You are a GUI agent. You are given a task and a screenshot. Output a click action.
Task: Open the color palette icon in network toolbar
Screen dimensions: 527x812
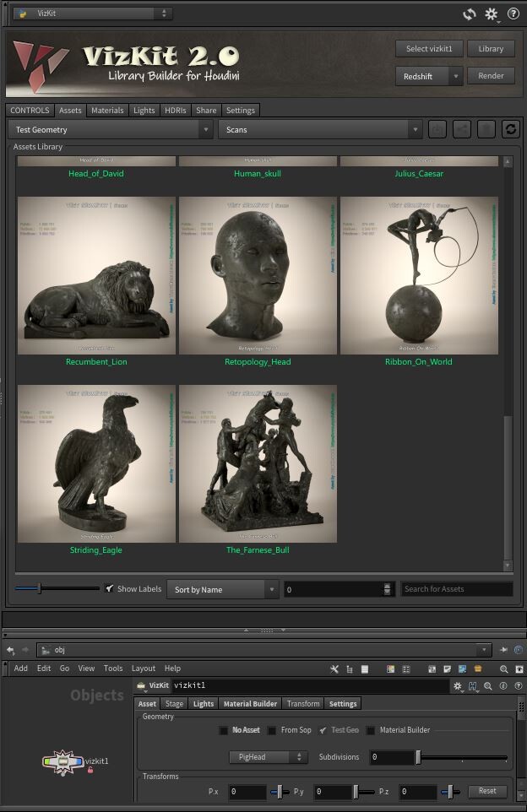click(x=391, y=669)
